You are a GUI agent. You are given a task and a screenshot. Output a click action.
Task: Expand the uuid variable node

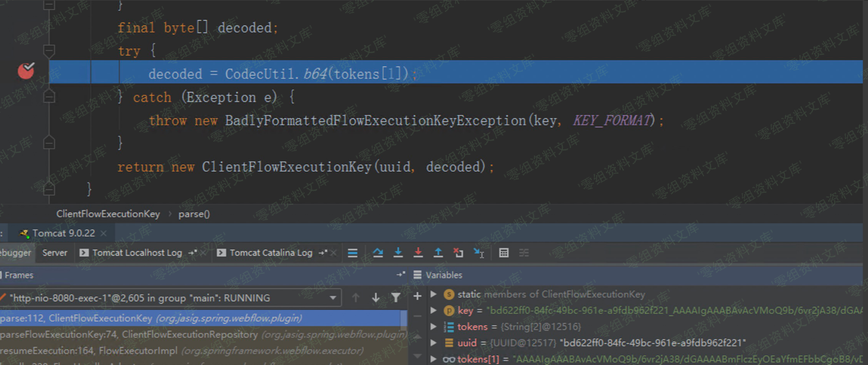(434, 343)
